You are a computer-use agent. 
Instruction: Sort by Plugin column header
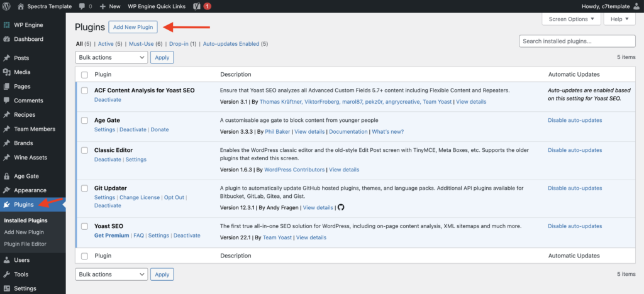point(103,75)
